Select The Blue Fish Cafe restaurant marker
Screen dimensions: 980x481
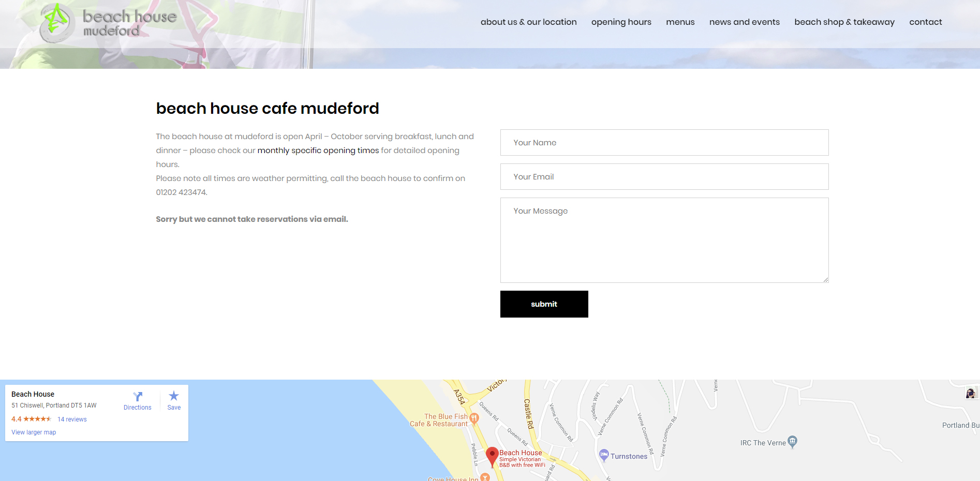[x=474, y=418]
